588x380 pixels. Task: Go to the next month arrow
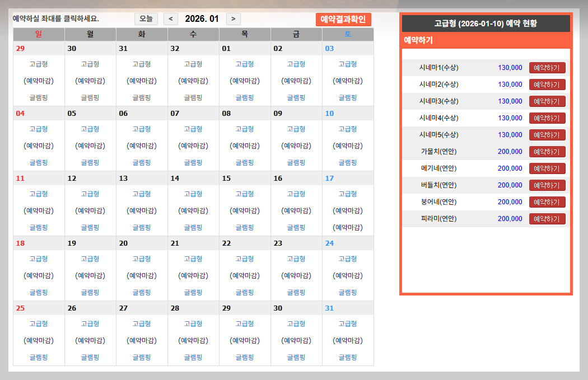(x=234, y=18)
